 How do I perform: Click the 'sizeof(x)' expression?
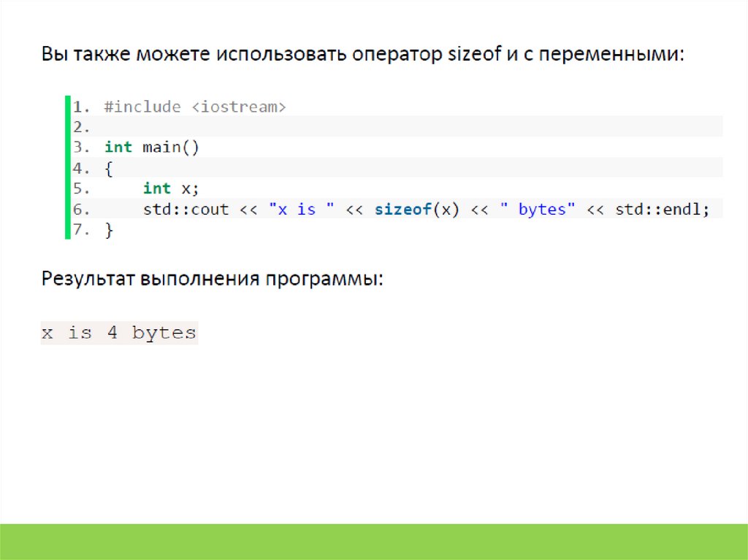tap(417, 209)
